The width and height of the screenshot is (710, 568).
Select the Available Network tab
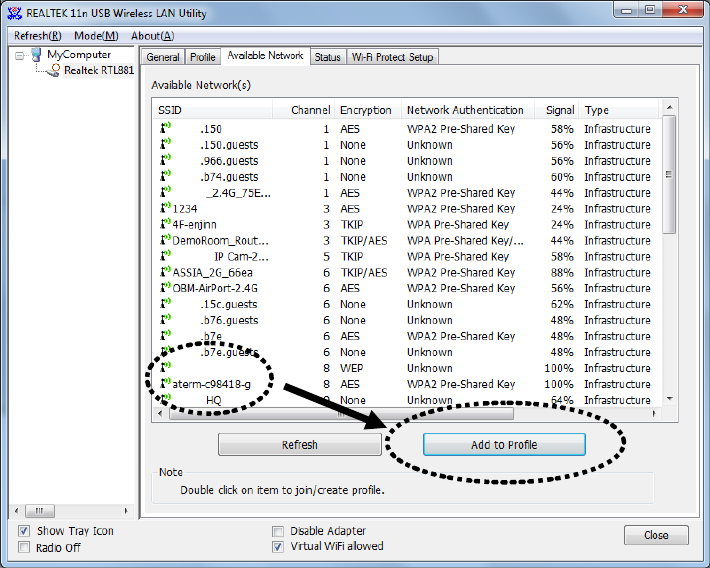point(265,56)
